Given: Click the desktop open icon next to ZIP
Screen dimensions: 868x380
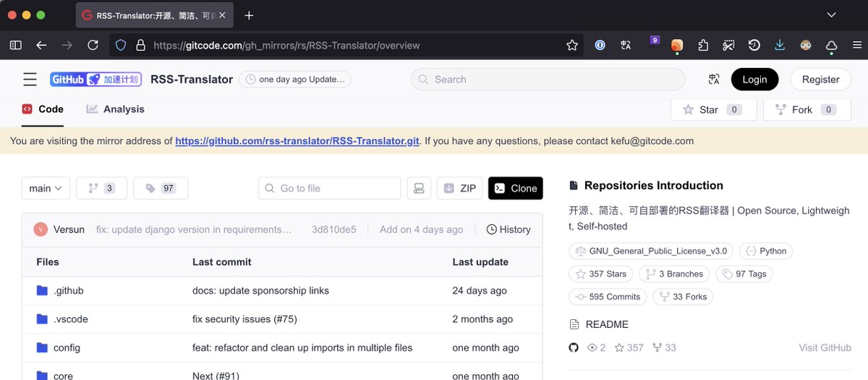Looking at the screenshot, I should tap(419, 188).
